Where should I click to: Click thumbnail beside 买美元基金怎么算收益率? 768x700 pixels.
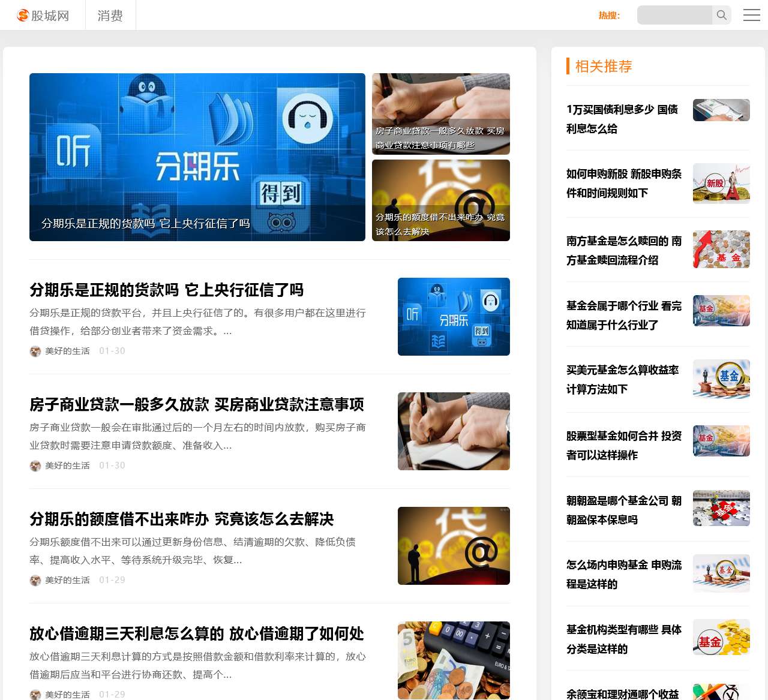click(721, 380)
